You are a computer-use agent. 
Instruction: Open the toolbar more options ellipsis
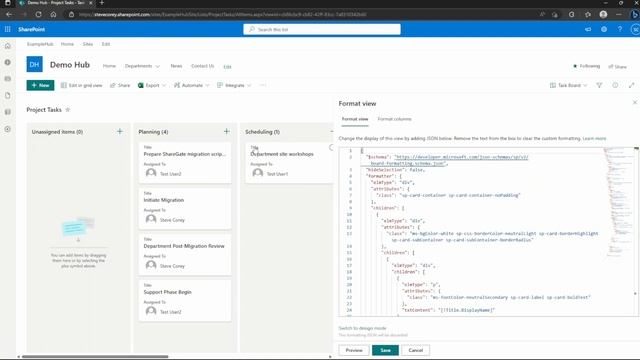(x=263, y=85)
